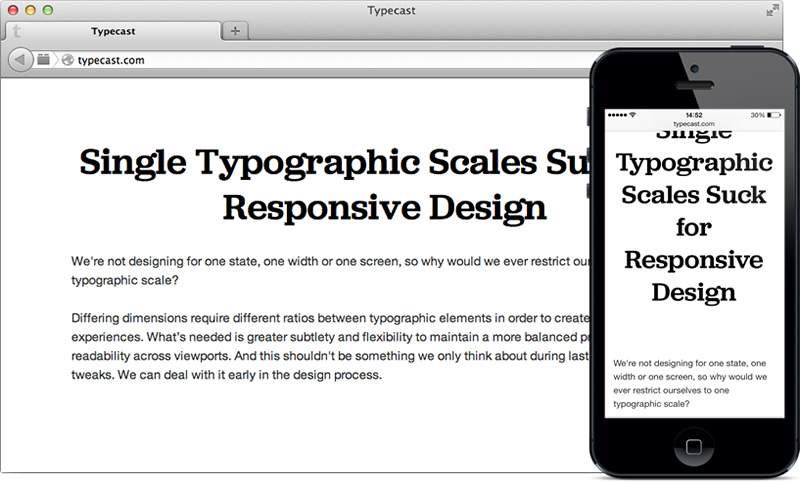800x482 pixels.
Task: Open the bookmarks icon beside the back button
Action: coord(44,60)
